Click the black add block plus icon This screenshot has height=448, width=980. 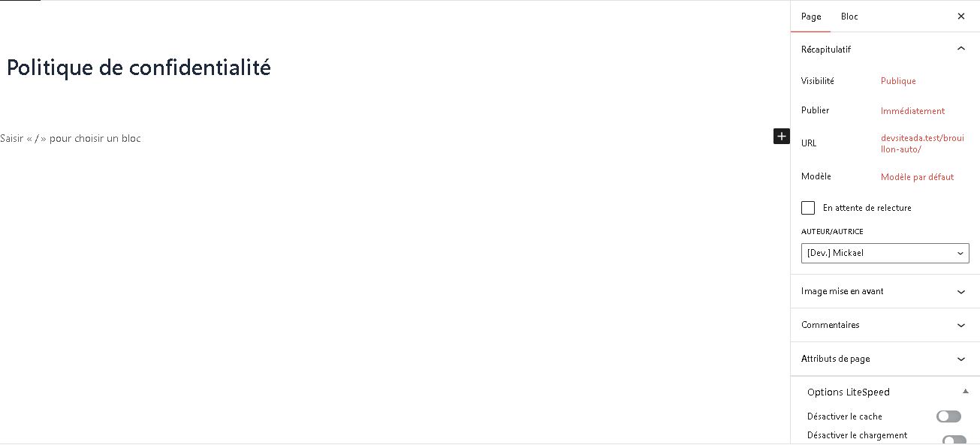click(782, 136)
